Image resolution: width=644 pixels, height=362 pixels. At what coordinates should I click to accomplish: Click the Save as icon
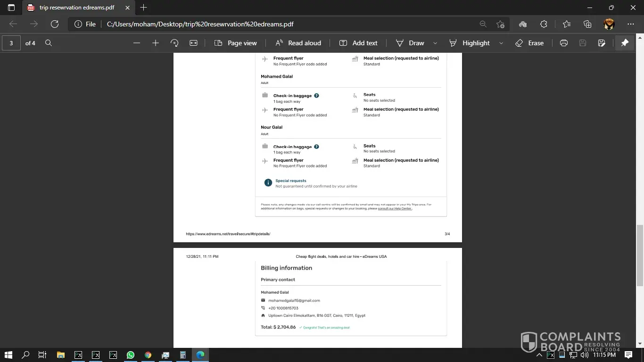point(602,43)
